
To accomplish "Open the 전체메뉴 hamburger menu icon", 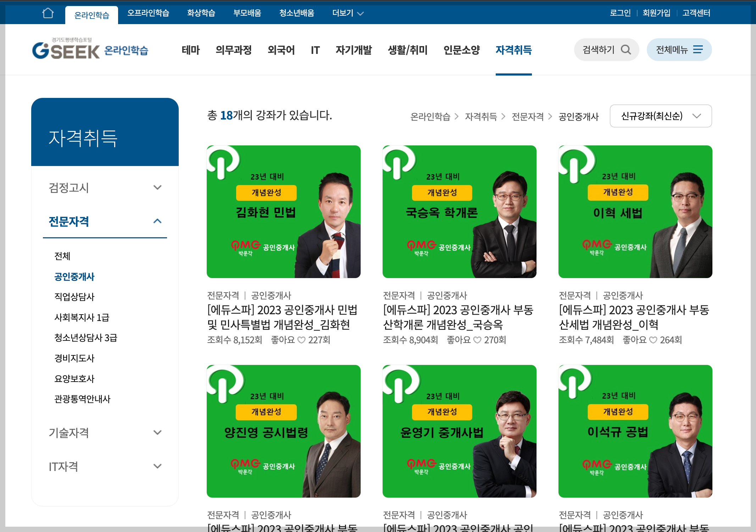I will click(x=698, y=50).
